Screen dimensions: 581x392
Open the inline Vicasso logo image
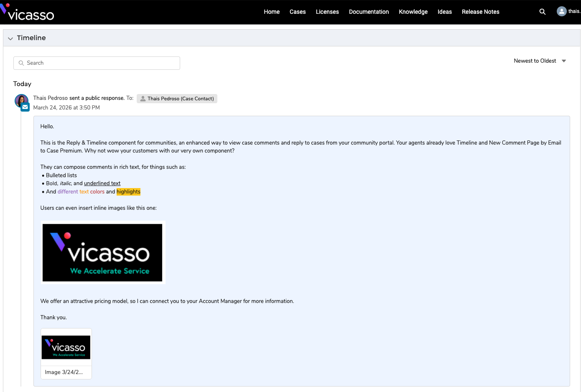[x=103, y=252]
